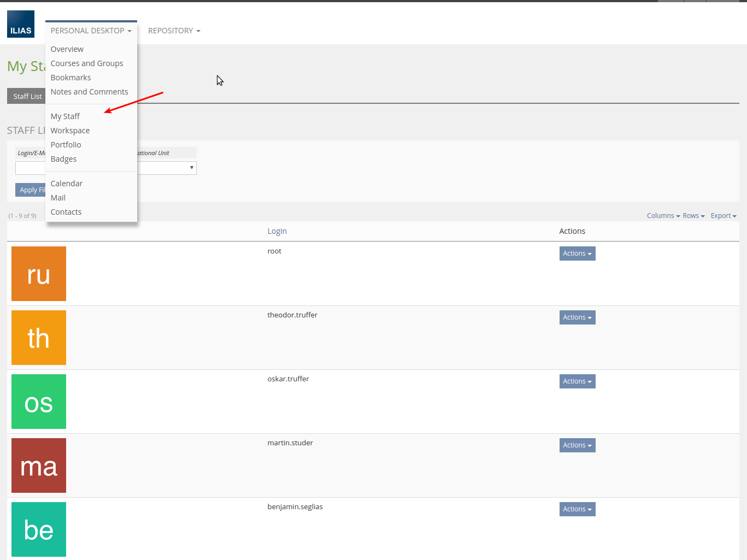Click the teal 'be' avatar thumbnail
The height and width of the screenshot is (560, 747).
pos(39,529)
